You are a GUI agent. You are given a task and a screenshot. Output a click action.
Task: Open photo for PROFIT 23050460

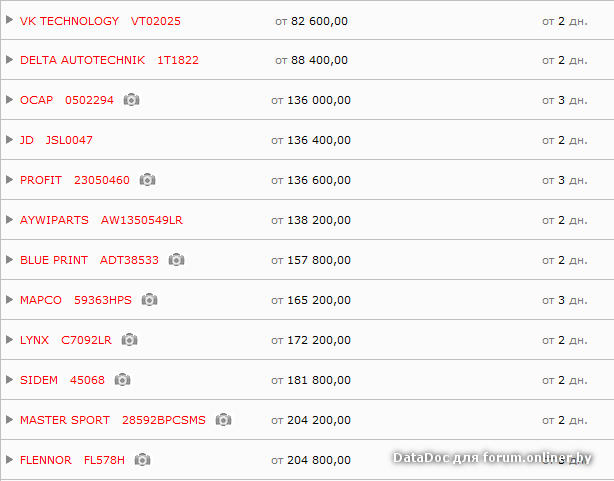click(x=148, y=180)
